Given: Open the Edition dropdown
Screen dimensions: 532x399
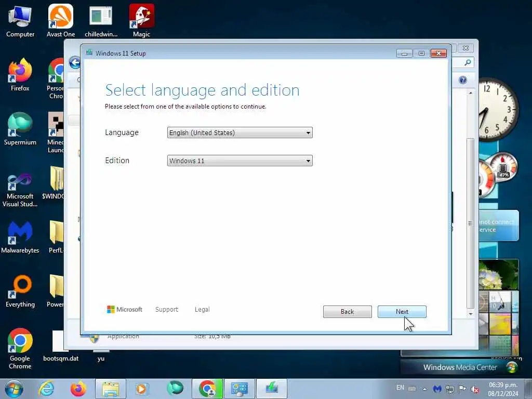Looking at the screenshot, I should [x=240, y=161].
